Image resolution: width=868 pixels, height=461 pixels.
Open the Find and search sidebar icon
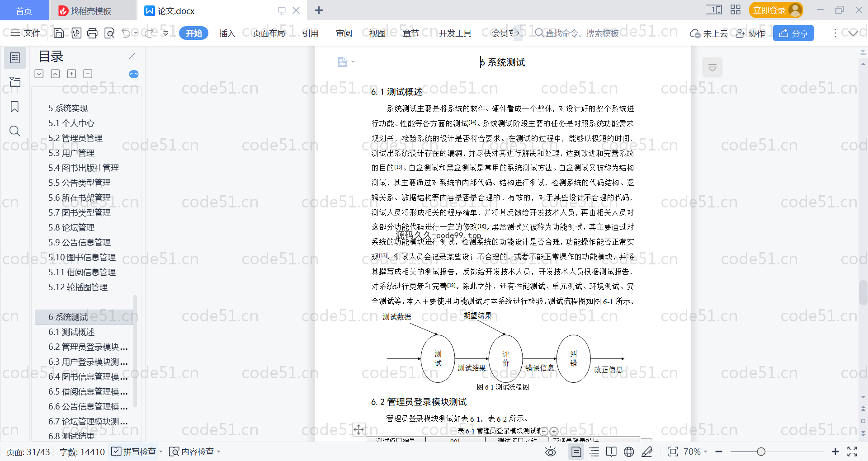15,131
